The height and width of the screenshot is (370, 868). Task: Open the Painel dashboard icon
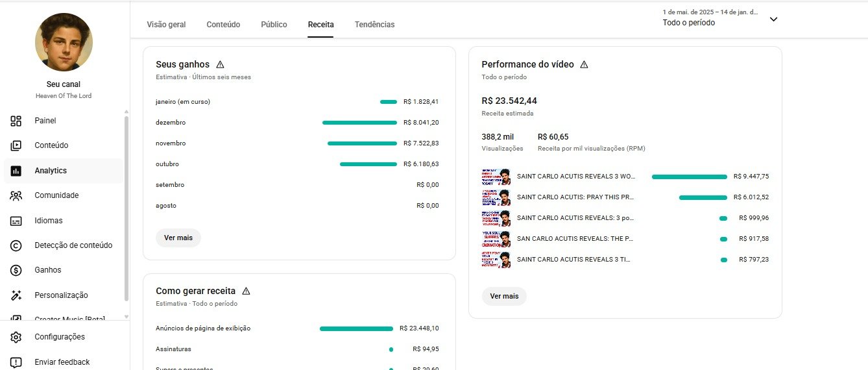pos(16,121)
